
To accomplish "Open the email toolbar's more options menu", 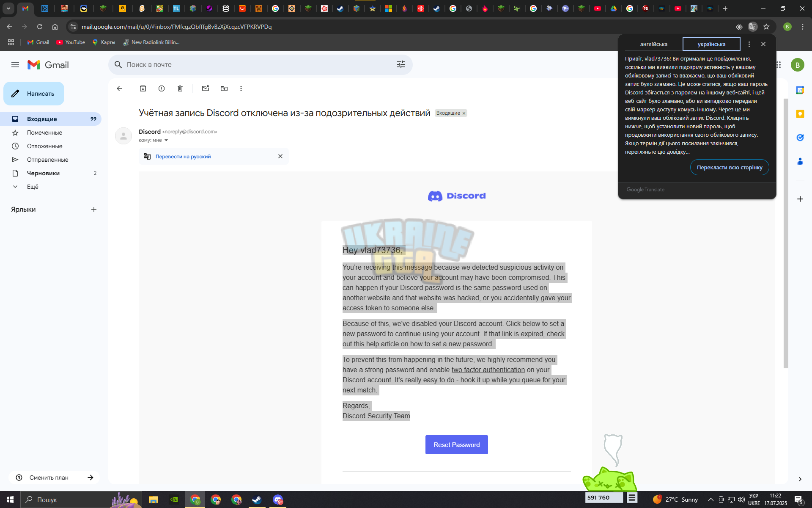I will pyautogui.click(x=241, y=88).
